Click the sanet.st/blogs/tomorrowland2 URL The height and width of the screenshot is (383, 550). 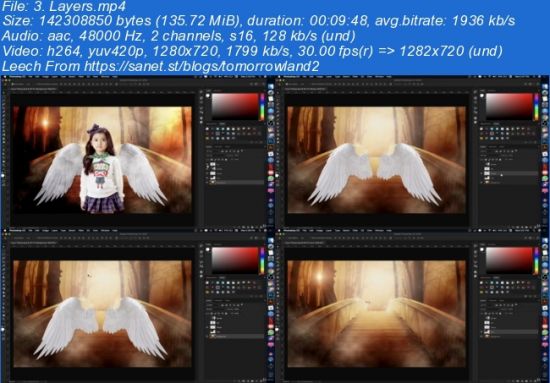202,66
